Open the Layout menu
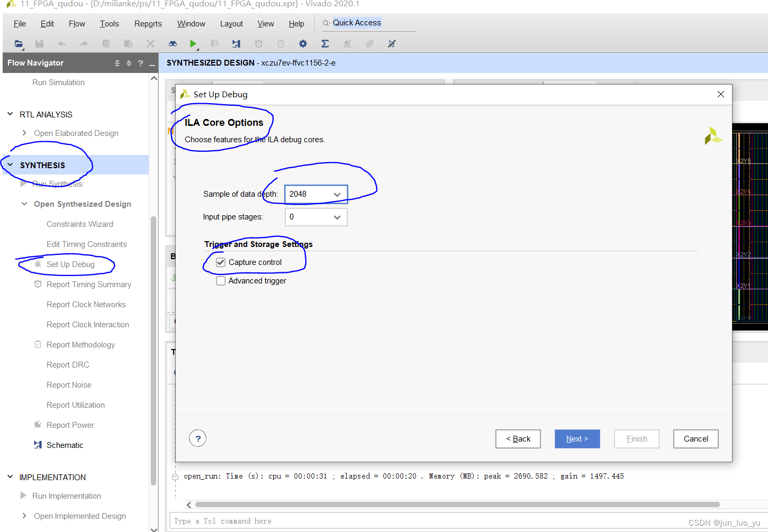The width and height of the screenshot is (768, 532). (231, 24)
